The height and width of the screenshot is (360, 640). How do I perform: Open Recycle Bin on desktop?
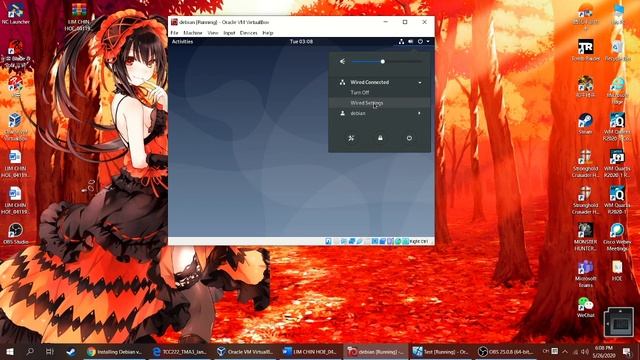[617, 51]
